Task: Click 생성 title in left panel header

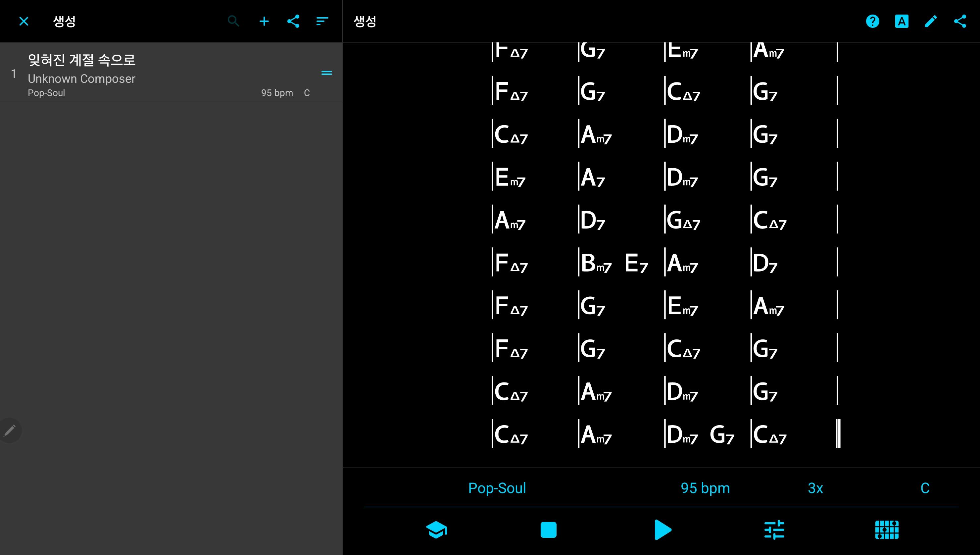Action: click(x=64, y=21)
